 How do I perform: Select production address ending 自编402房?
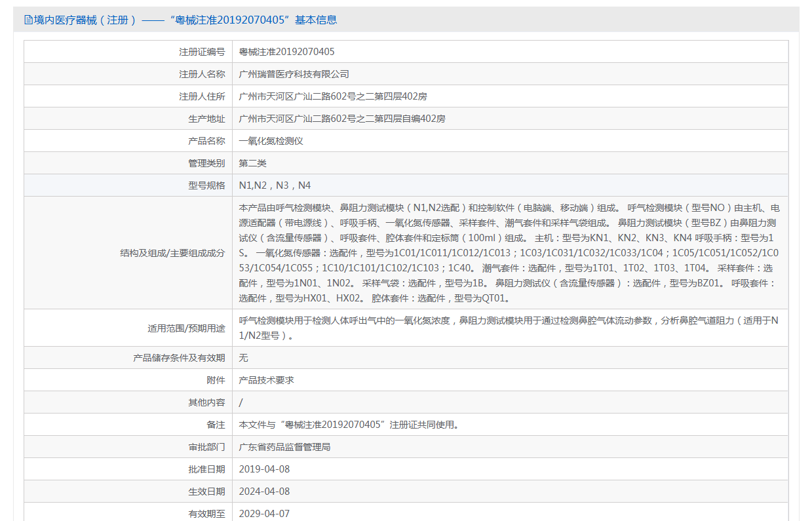click(342, 119)
